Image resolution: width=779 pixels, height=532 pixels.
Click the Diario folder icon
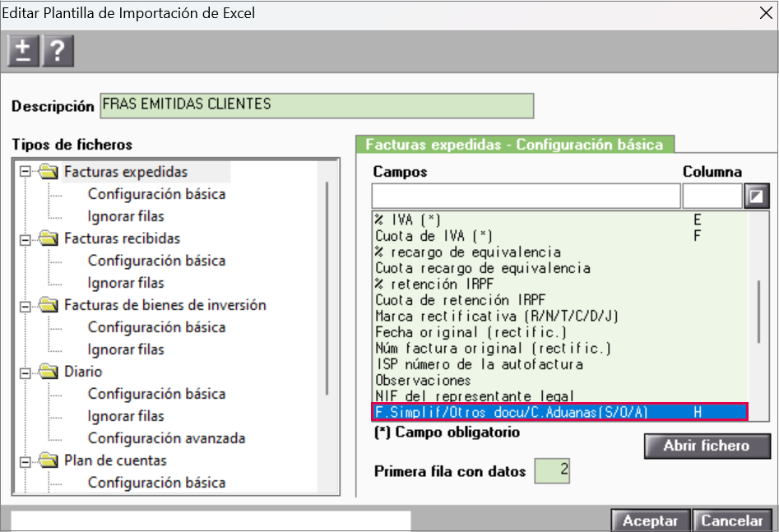49,371
